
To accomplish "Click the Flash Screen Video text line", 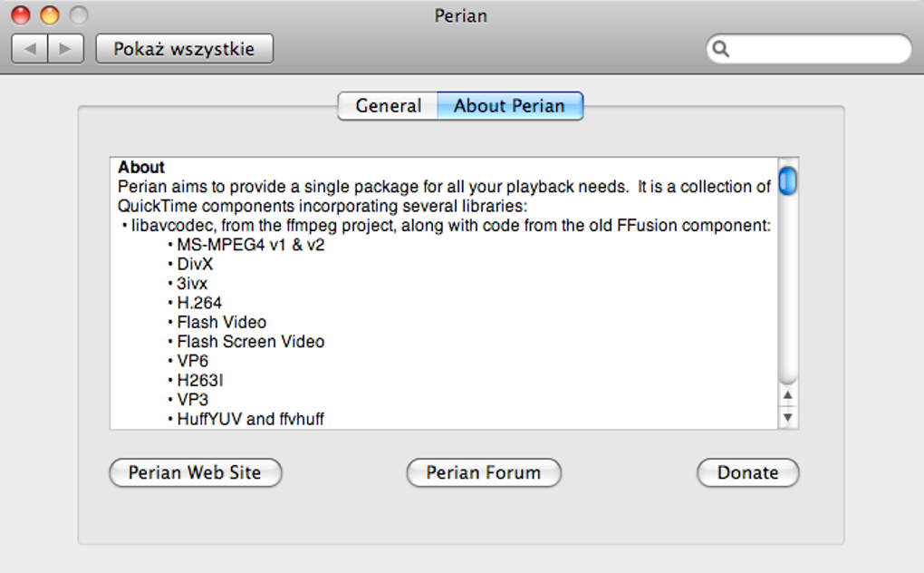I will pos(250,342).
